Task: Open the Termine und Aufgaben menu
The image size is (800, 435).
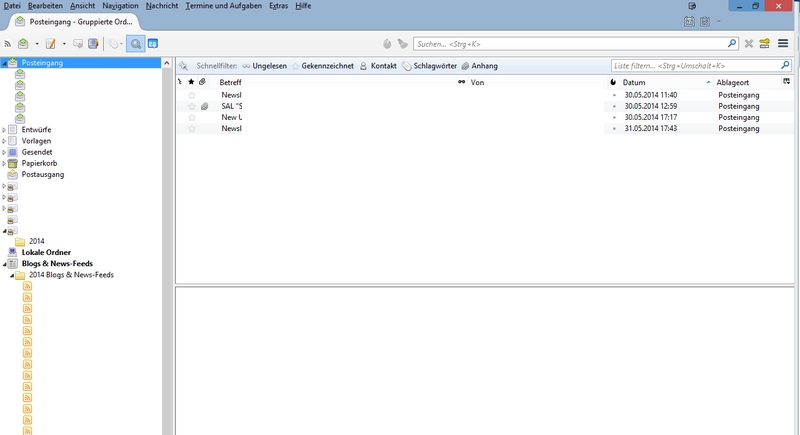Action: coord(223,6)
